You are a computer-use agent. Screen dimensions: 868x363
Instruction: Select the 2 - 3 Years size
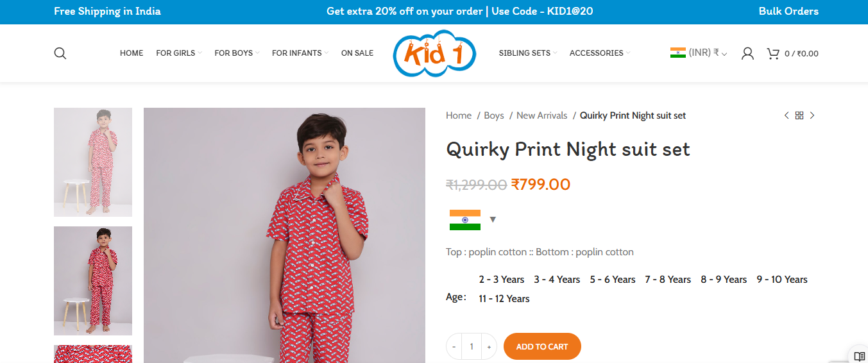pos(502,280)
